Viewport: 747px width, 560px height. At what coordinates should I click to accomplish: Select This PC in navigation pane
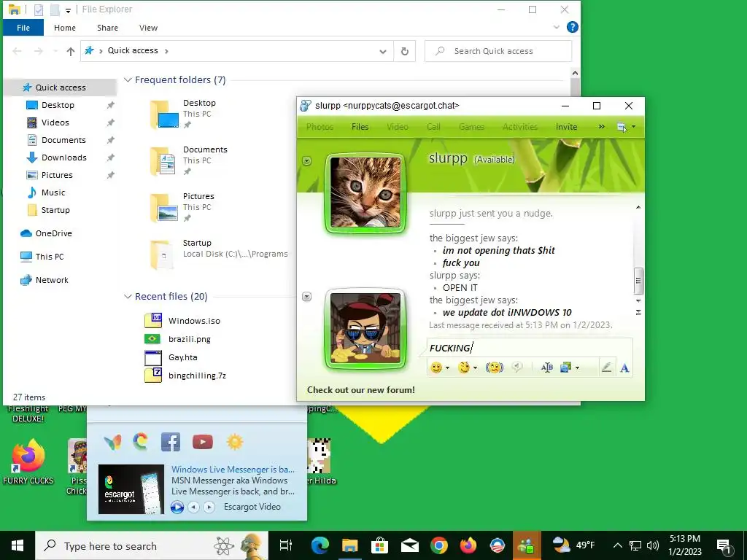coord(50,257)
